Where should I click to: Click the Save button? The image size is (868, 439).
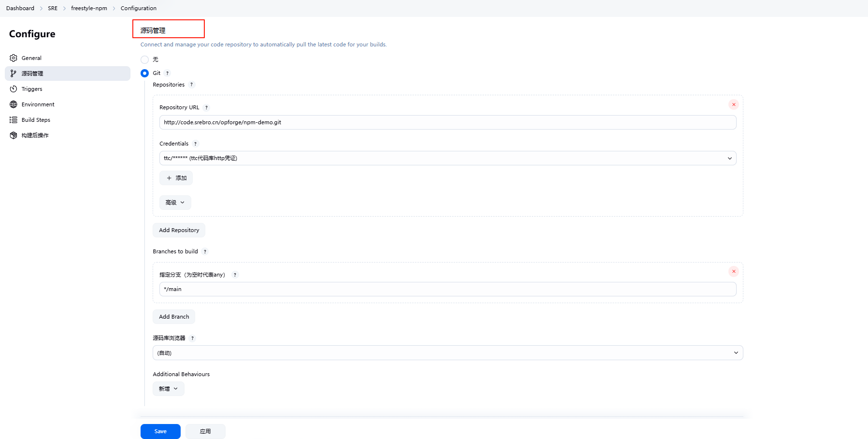tap(160, 431)
